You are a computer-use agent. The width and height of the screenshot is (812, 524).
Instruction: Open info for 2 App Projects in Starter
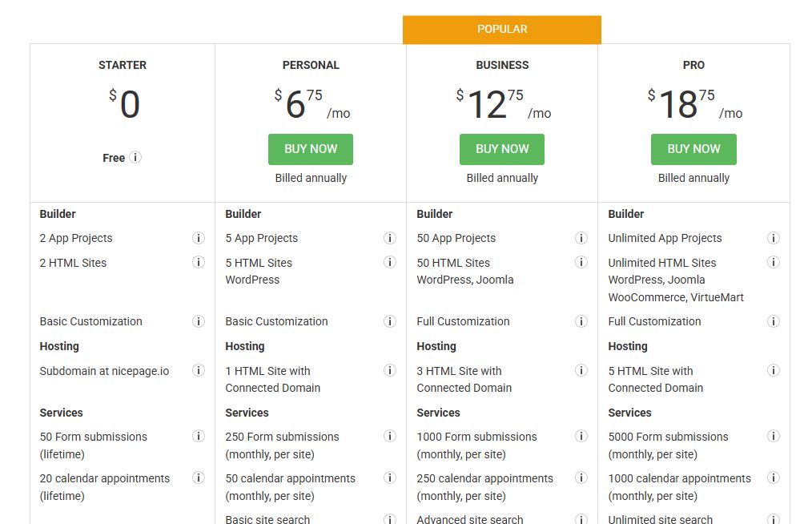point(199,238)
